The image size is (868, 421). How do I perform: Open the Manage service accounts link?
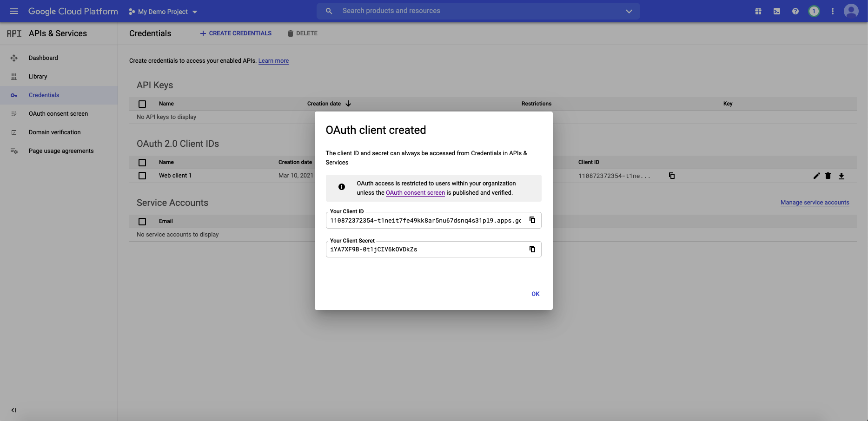815,202
